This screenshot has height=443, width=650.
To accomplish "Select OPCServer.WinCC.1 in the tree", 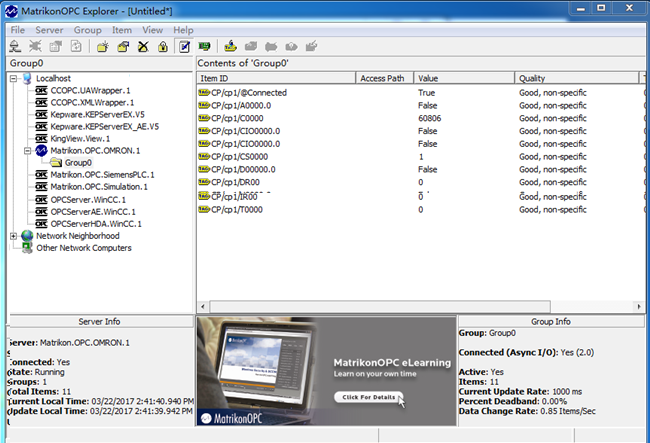I will coord(88,200).
